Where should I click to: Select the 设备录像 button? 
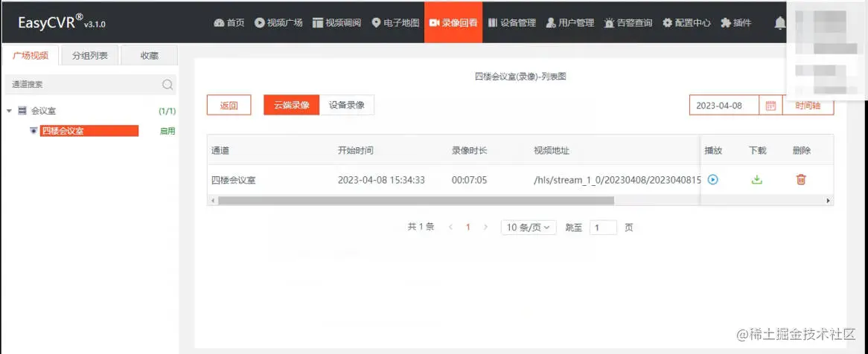[x=347, y=105]
